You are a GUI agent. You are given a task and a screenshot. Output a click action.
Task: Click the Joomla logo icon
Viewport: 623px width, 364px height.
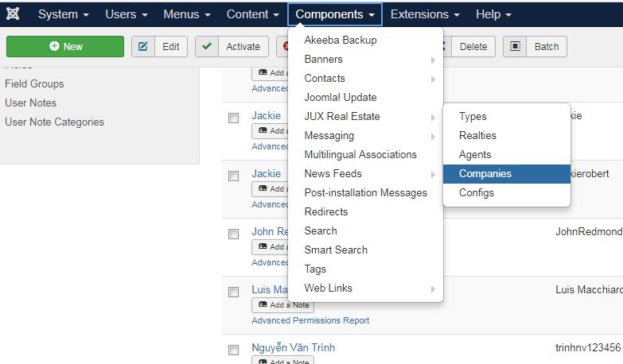point(13,14)
